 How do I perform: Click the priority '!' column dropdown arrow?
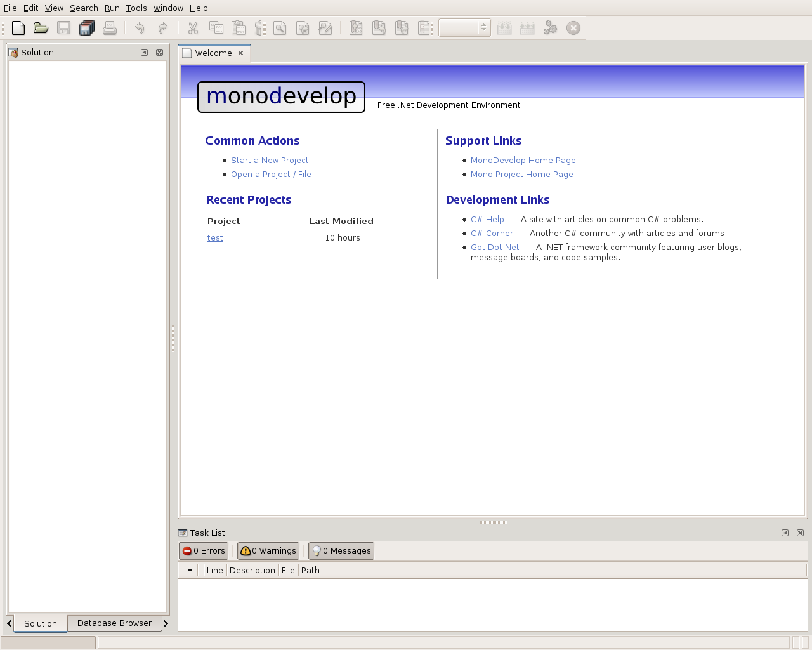(x=190, y=570)
